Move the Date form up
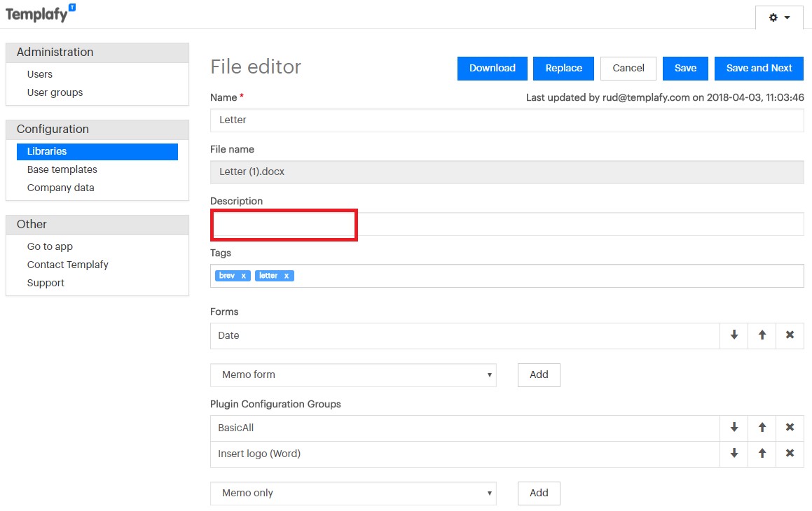This screenshot has height=511, width=812. [762, 335]
